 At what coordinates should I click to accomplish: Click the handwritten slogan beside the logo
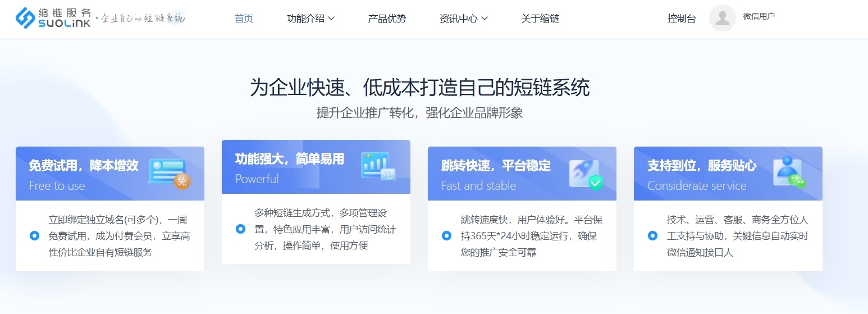tap(141, 18)
